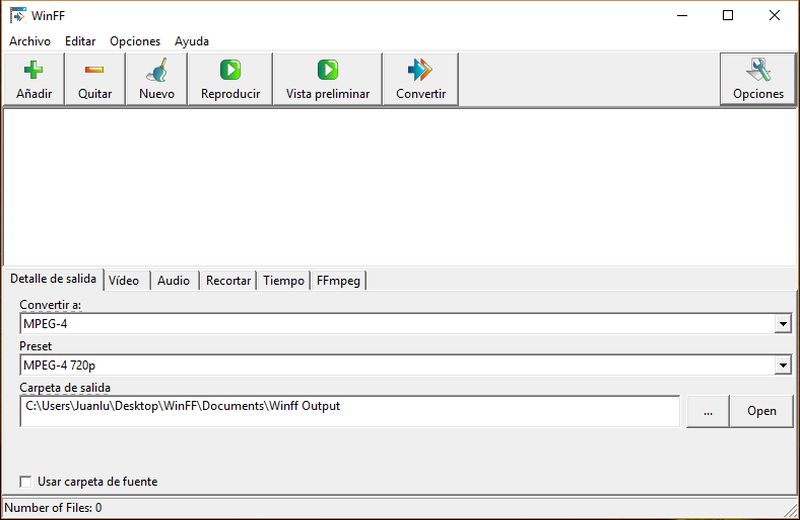Screen dimensions: 800x520
Task: Switch to the Tiempo tab
Action: point(284,281)
